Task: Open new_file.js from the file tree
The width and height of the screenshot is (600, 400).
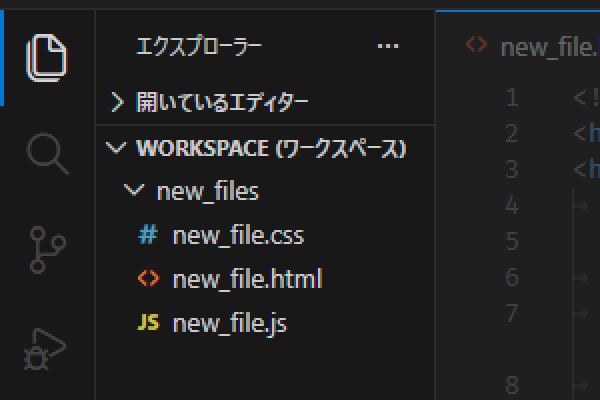Action: tap(230, 323)
